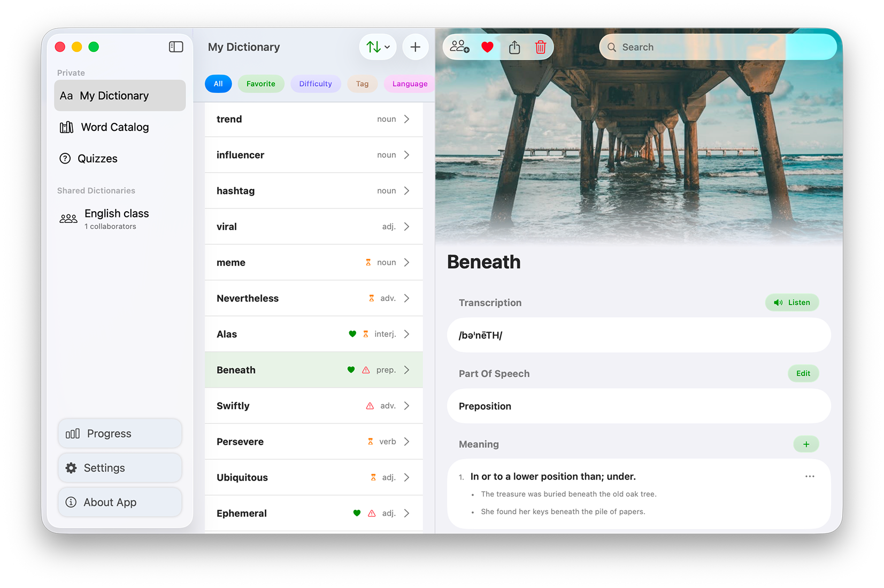The height and width of the screenshot is (588, 884).
Task: Toggle the favorite heart on Alas
Action: click(x=352, y=334)
